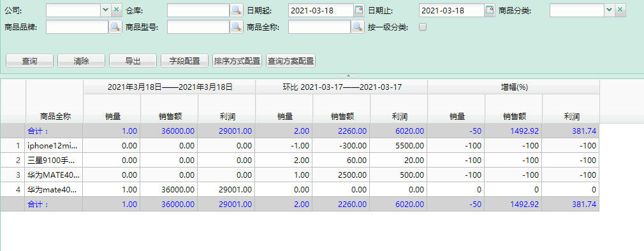
Task: Click the 商品品牌 magnifier search icon
Action: (x=115, y=27)
